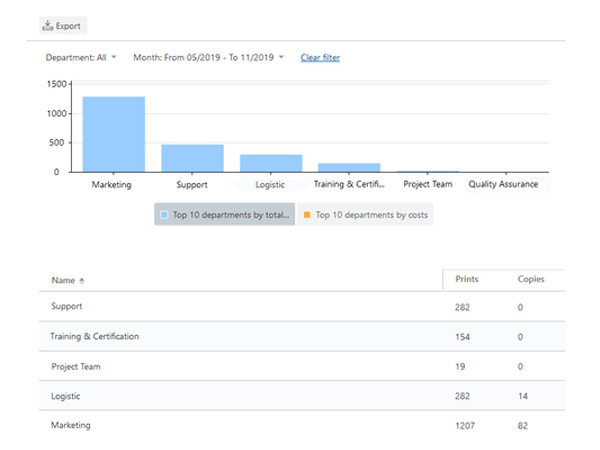Click Copies value 14 for Logistic
The width and height of the screenshot is (600, 450).
tap(523, 396)
